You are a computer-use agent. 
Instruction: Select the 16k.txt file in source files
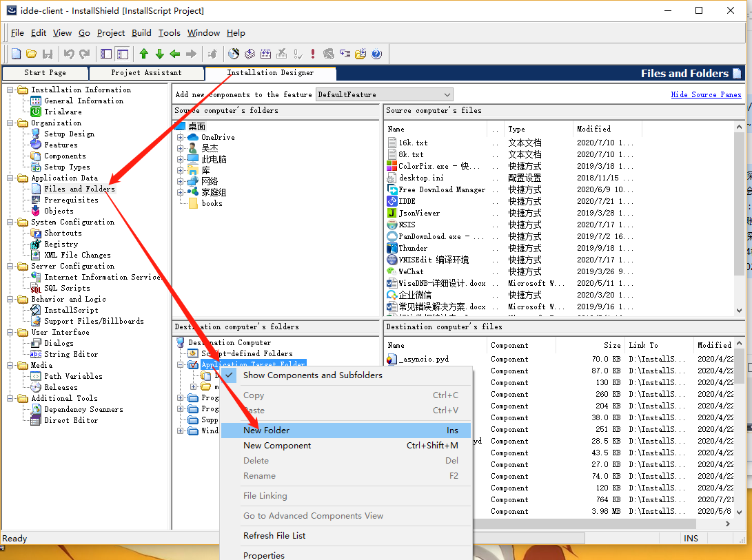[x=413, y=143]
